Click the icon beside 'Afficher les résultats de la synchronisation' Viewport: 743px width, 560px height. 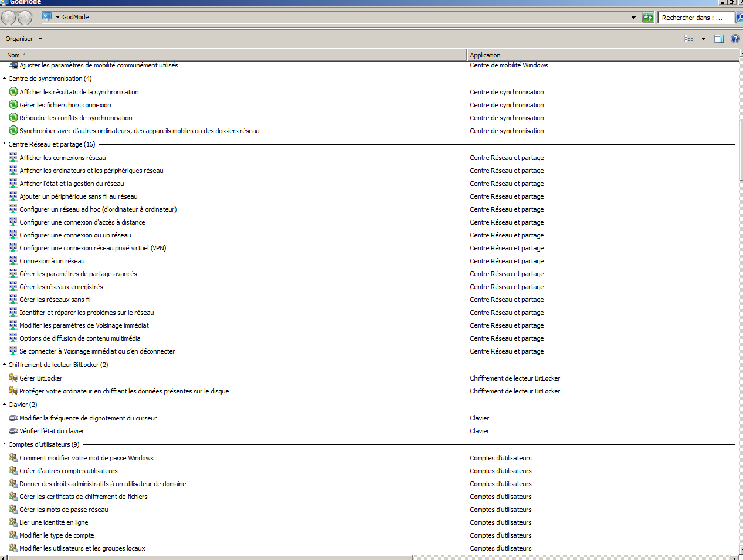click(13, 92)
